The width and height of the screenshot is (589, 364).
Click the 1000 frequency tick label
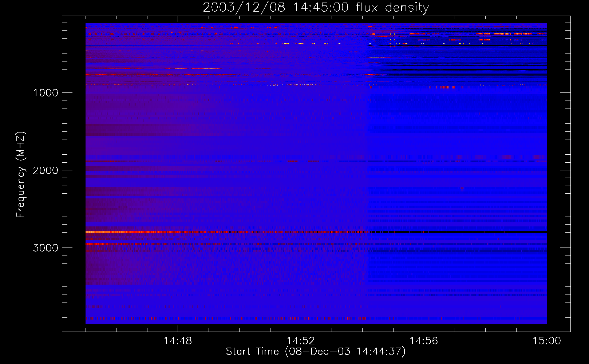(46, 93)
